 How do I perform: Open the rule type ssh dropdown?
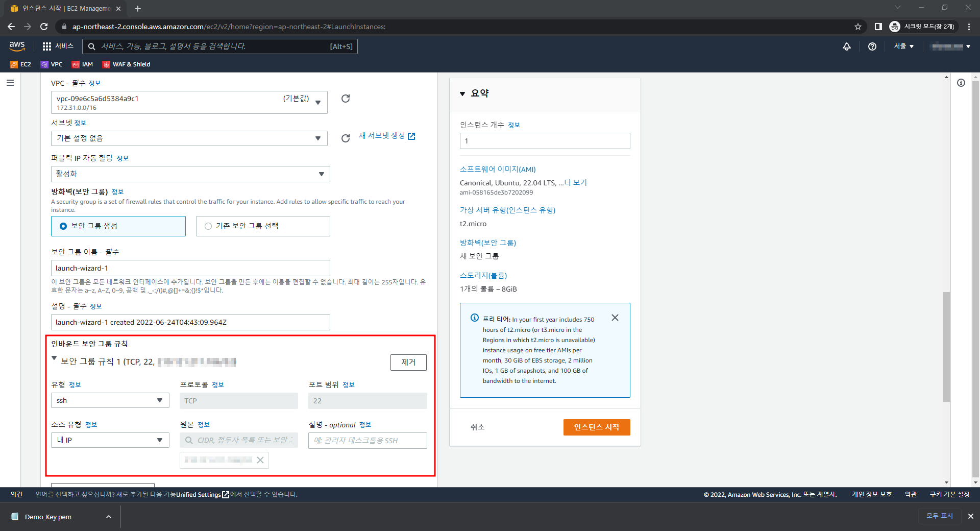(110, 400)
